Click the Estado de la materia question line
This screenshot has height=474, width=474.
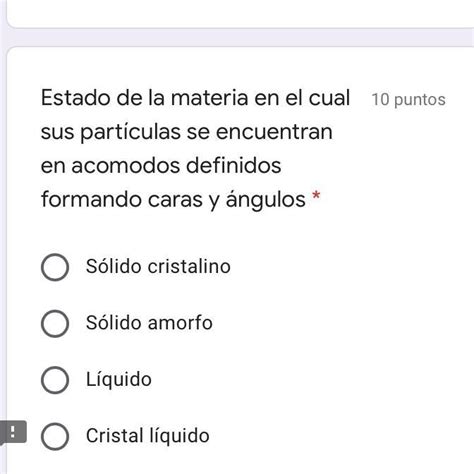(x=195, y=98)
